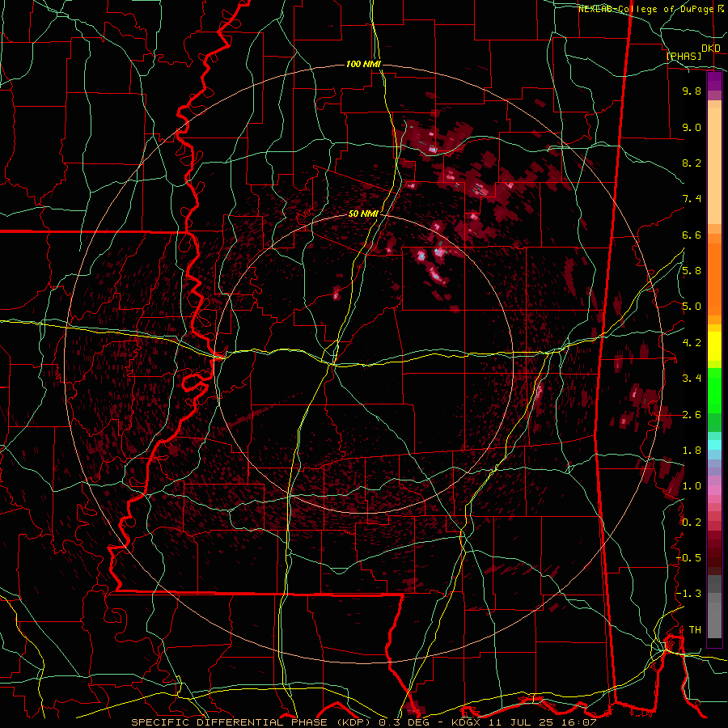Image resolution: width=728 pixels, height=728 pixels.
Task: Click the 1.8 value on the scale
Action: [x=692, y=451]
